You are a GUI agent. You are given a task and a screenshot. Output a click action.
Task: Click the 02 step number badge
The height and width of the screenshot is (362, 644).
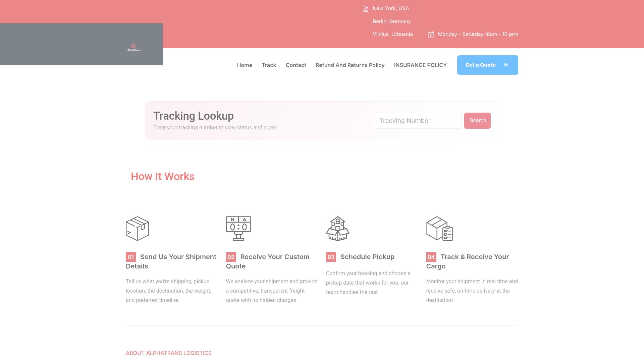coord(231,257)
